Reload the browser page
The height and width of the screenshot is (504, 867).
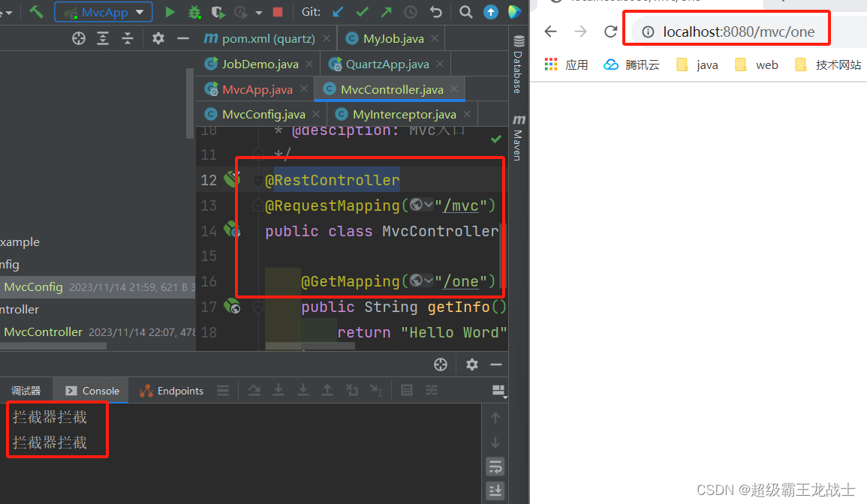[x=610, y=31]
